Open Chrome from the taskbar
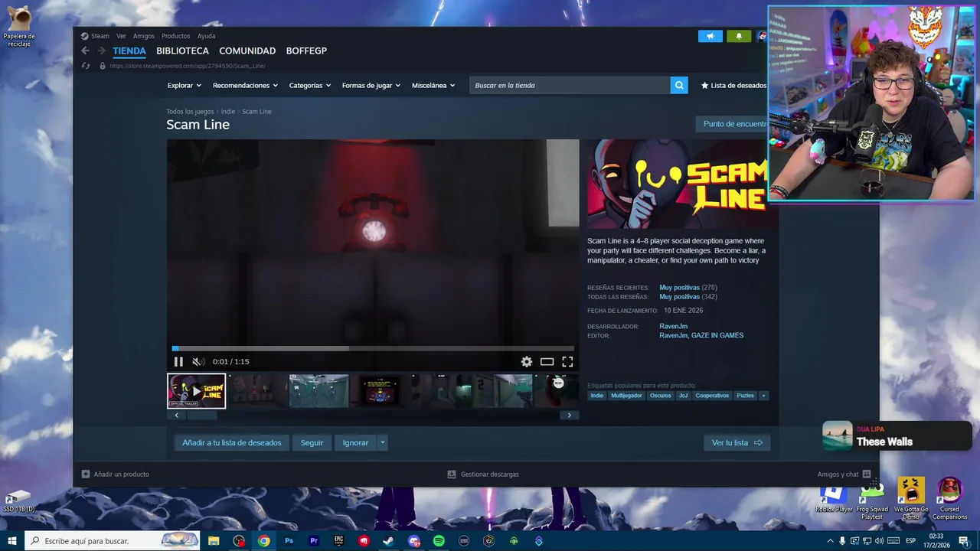The width and height of the screenshot is (980, 551). click(x=264, y=541)
